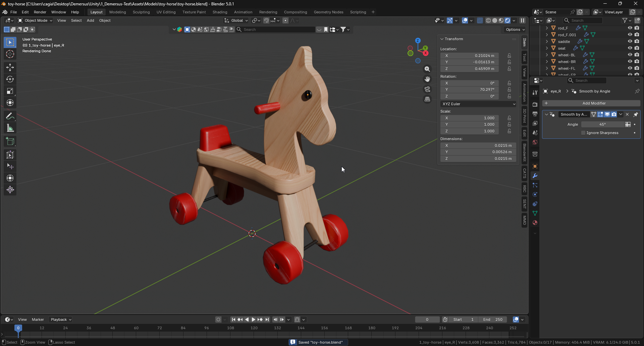Select the Annotate tool

(x=10, y=116)
